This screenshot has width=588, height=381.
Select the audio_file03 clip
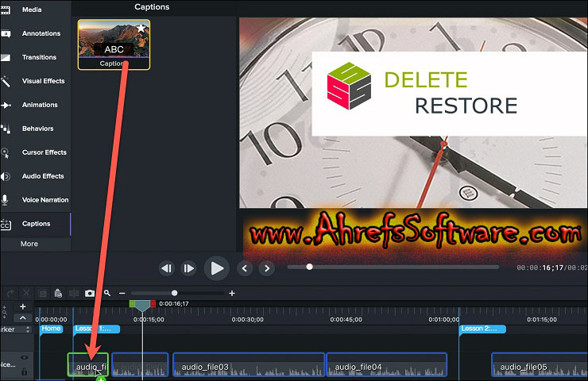248,364
